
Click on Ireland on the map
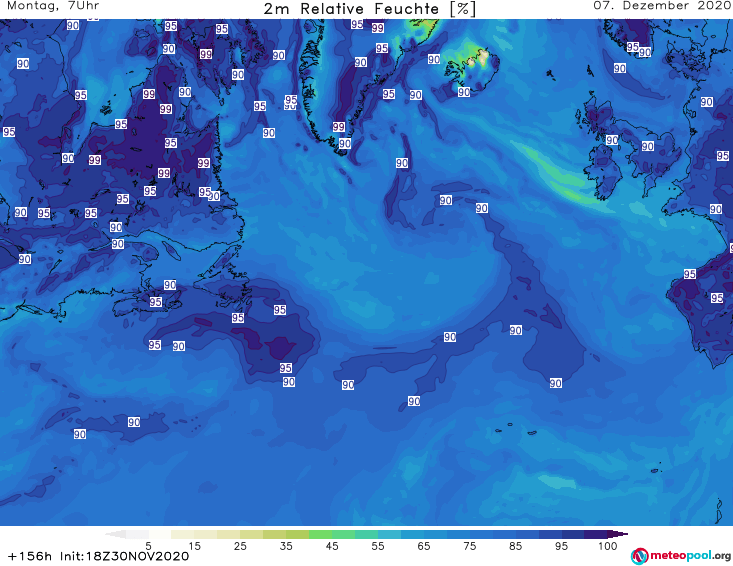(603, 173)
